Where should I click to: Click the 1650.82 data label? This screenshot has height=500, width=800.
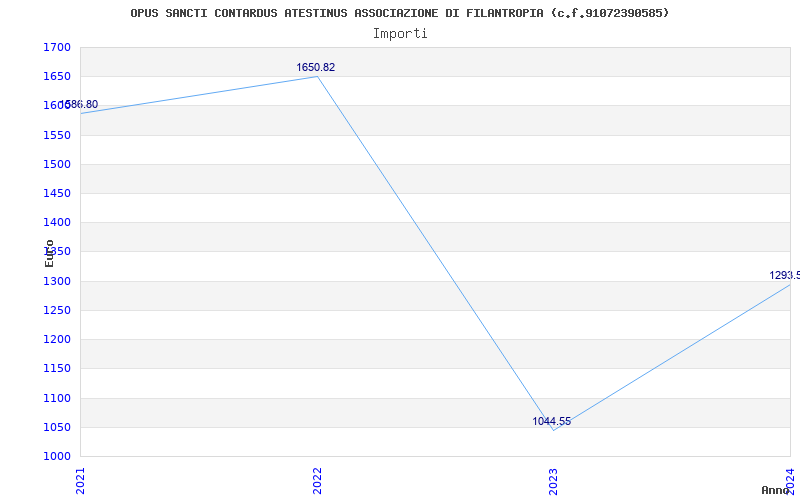click(x=316, y=67)
